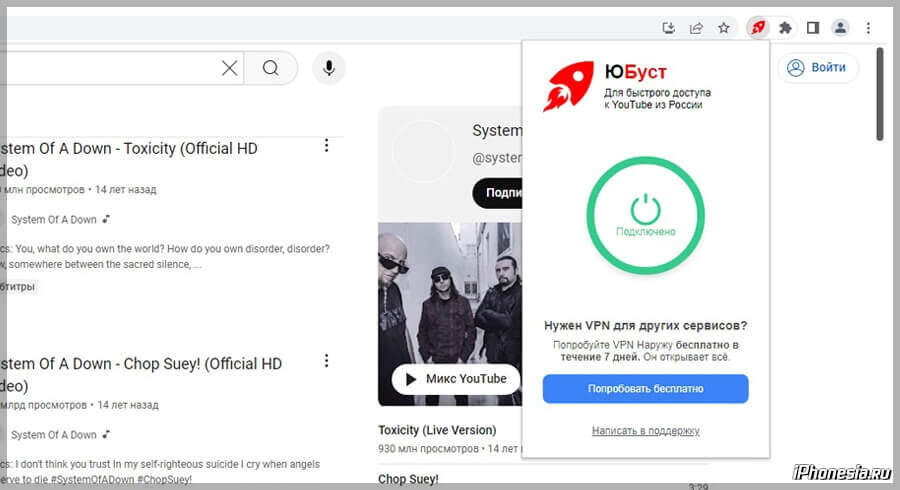Click the Toxicity lyrics description snippet
Screen dimensions: 900x490
click(x=165, y=256)
